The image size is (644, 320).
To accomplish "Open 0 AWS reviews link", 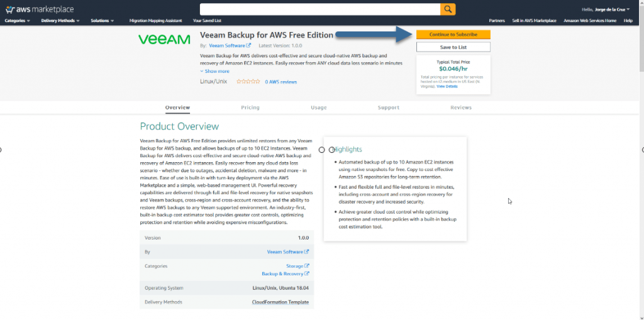I will point(281,82).
